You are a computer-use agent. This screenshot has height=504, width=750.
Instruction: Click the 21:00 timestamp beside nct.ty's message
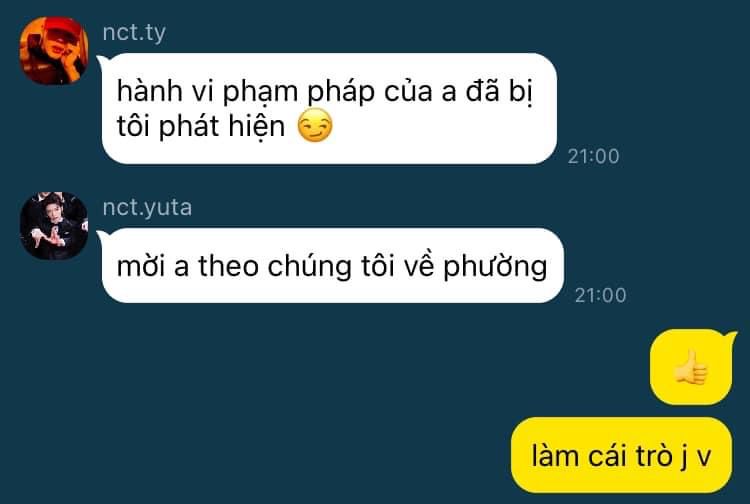(594, 156)
